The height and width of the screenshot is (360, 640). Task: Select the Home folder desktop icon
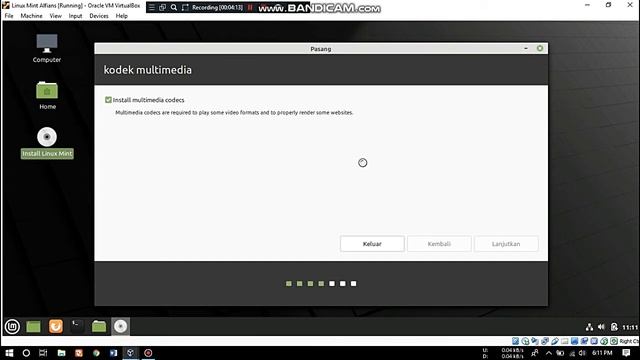(47, 95)
